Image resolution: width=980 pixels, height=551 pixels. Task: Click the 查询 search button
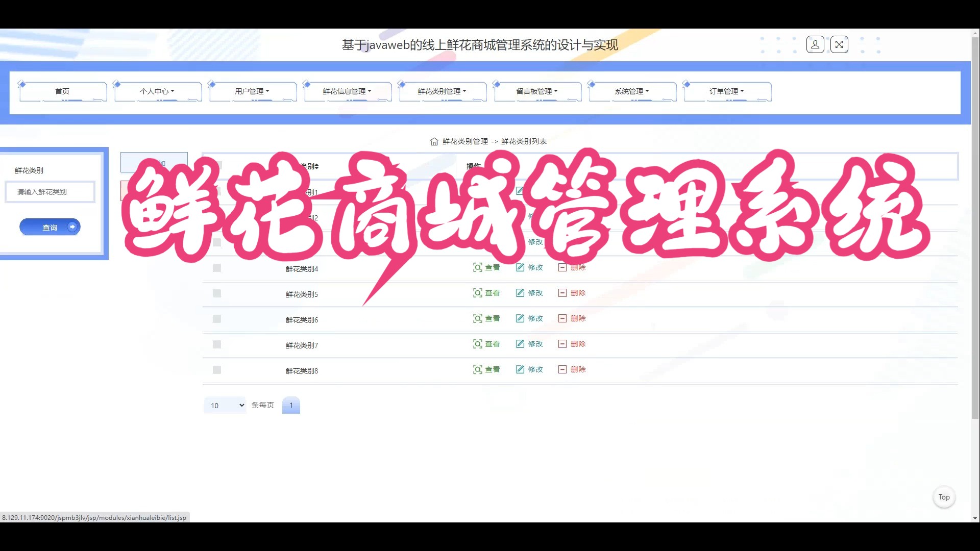click(50, 227)
